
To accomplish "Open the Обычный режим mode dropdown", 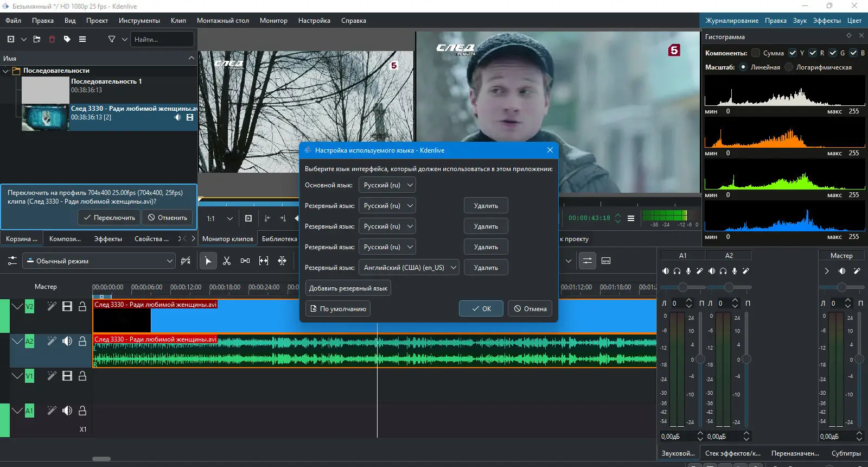I will 99,261.
